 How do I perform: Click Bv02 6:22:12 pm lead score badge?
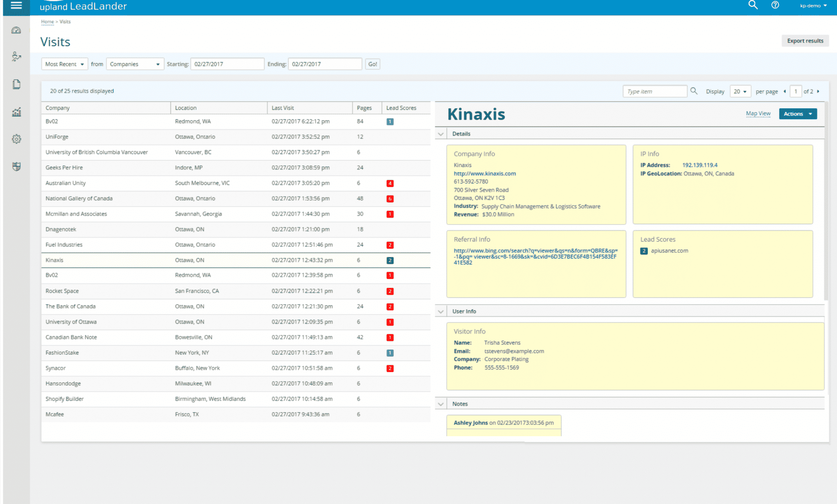pos(390,122)
